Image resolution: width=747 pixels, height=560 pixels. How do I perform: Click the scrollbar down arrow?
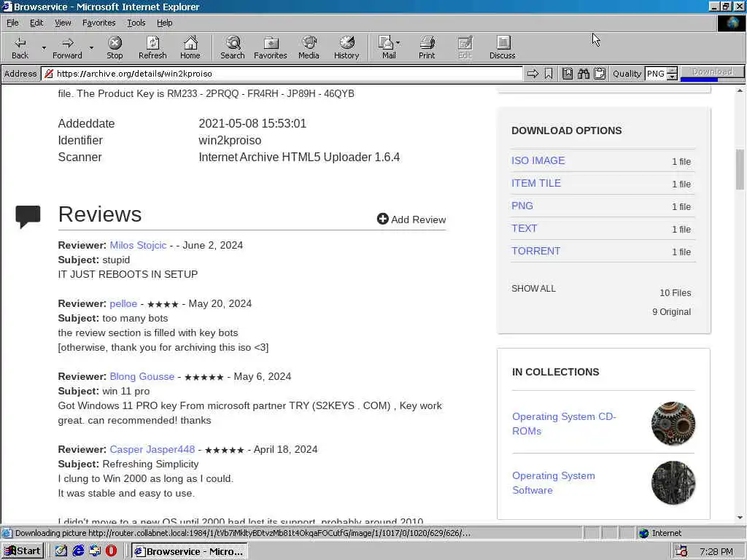tap(740, 518)
